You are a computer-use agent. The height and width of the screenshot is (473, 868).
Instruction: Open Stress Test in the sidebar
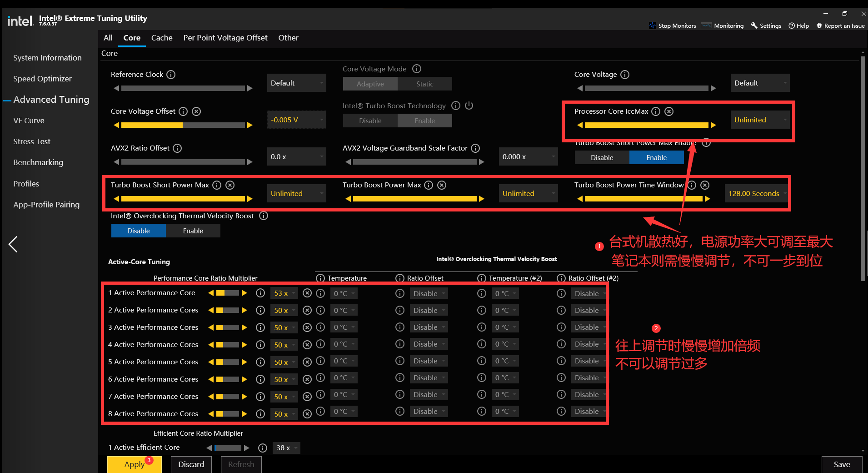coord(32,141)
